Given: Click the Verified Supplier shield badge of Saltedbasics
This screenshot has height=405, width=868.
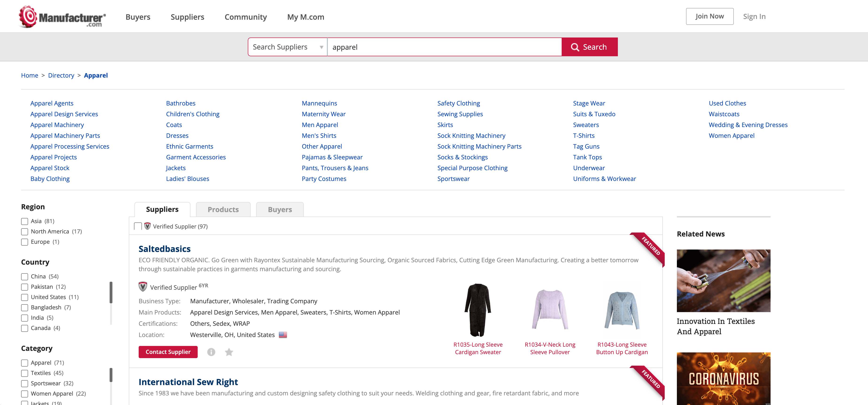Looking at the screenshot, I should [143, 287].
